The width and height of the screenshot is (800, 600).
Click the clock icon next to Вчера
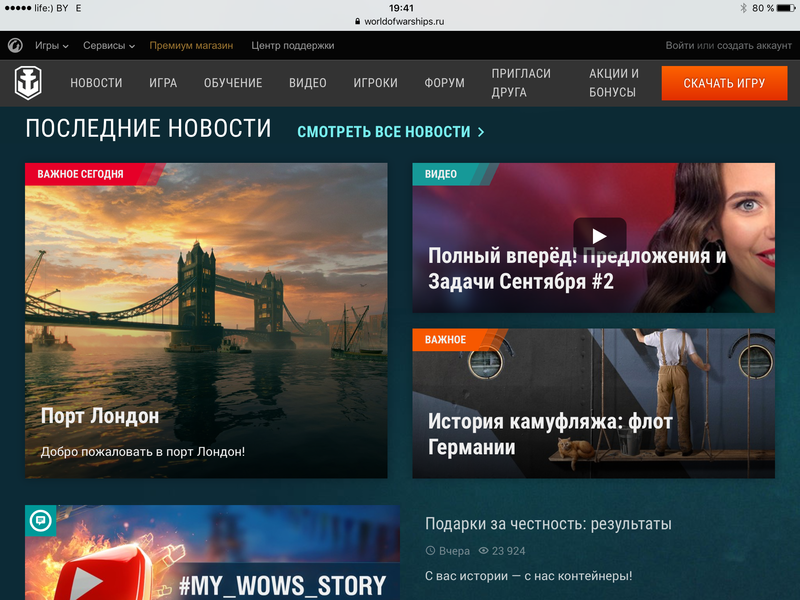click(431, 551)
